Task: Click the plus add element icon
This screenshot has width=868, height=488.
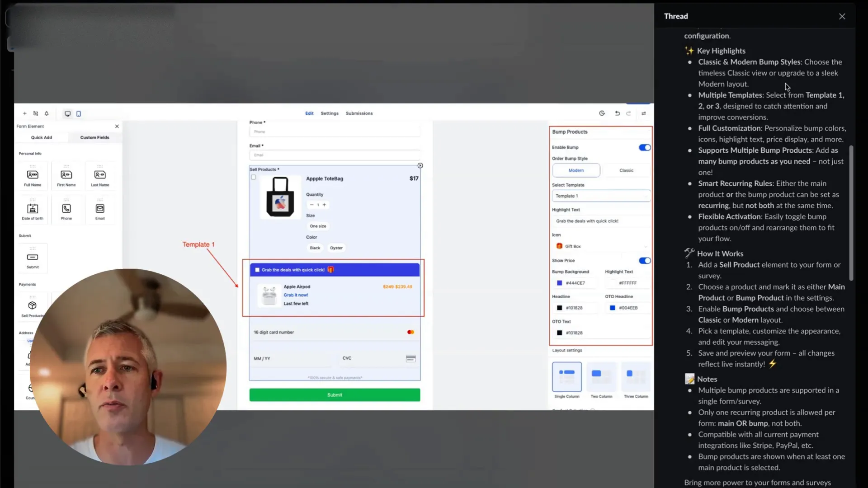Action: [25, 113]
